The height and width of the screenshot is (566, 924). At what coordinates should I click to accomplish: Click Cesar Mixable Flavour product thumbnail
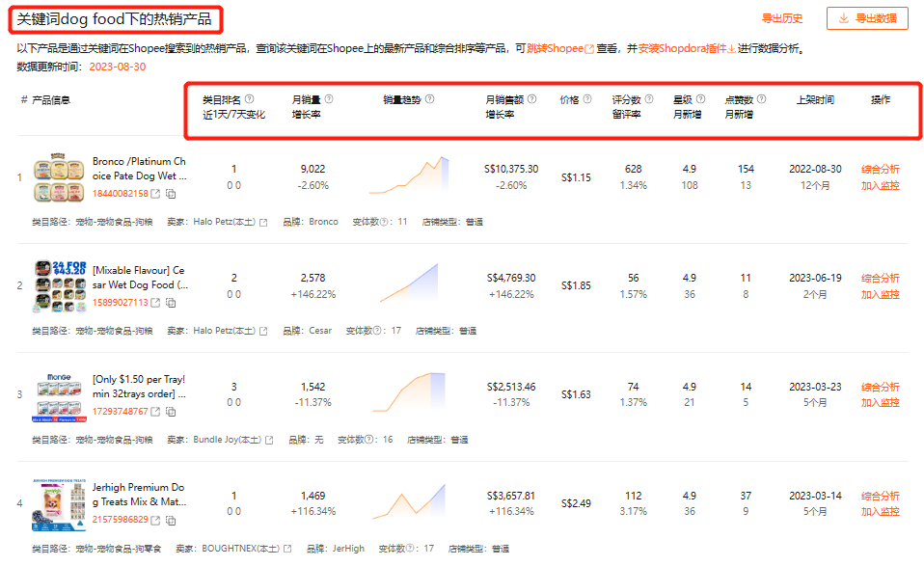point(59,286)
